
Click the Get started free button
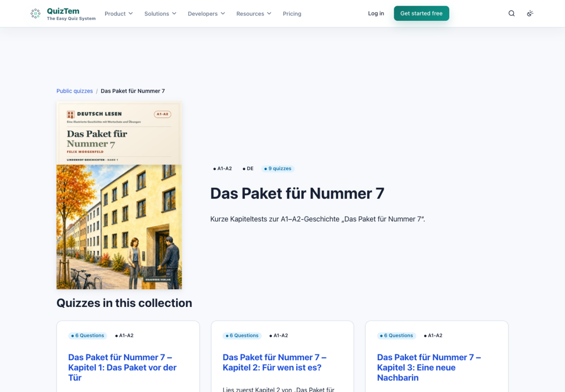pos(422,13)
